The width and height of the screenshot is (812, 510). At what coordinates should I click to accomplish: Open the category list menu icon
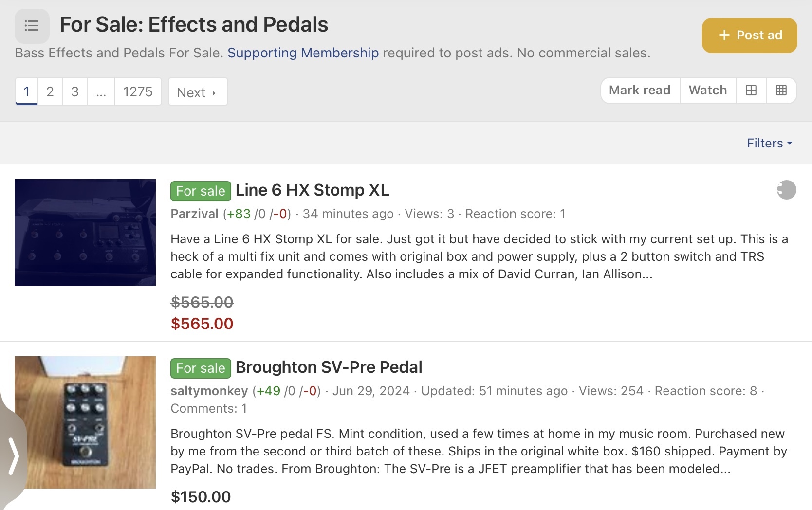click(x=32, y=26)
